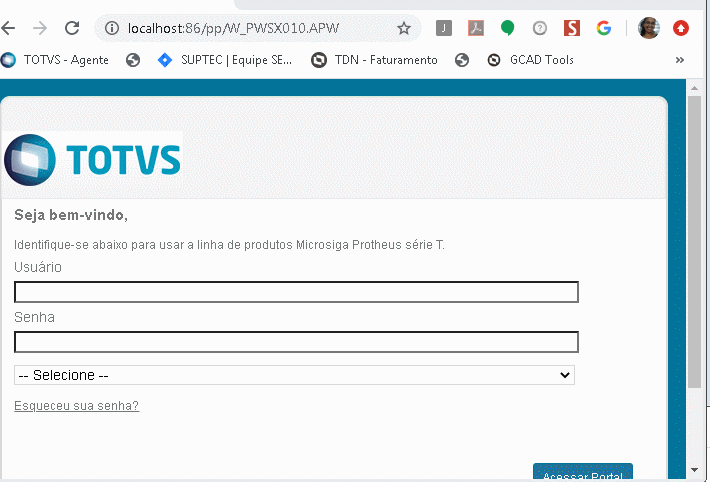Image resolution: width=710 pixels, height=482 pixels.
Task: Click the browser back arrow
Action: click(8, 29)
